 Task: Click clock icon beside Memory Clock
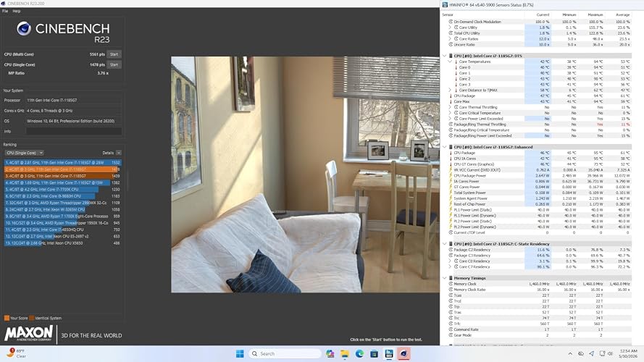coord(451,284)
